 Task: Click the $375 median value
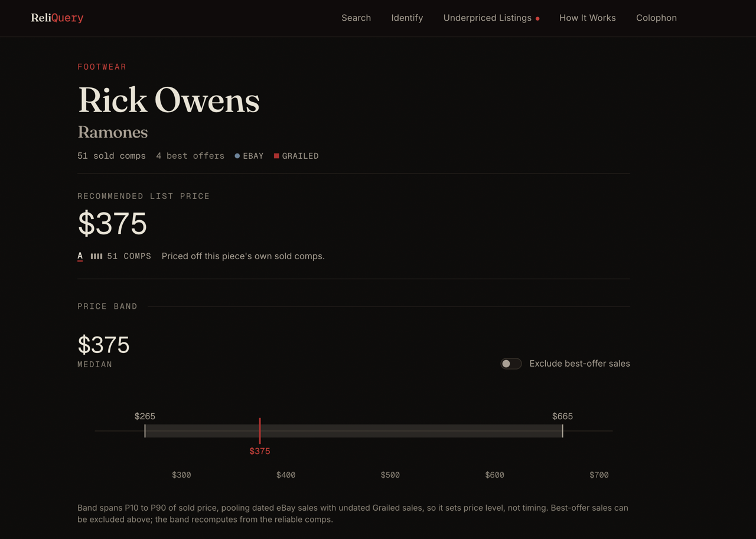tap(103, 345)
